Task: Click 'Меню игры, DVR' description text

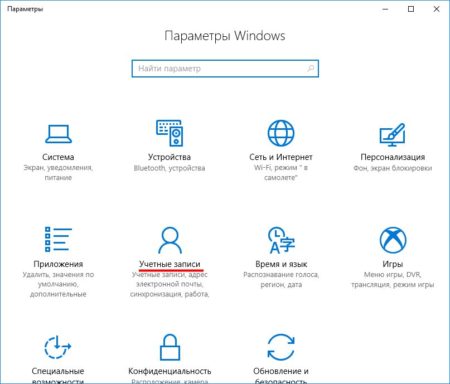Action: tap(392, 275)
